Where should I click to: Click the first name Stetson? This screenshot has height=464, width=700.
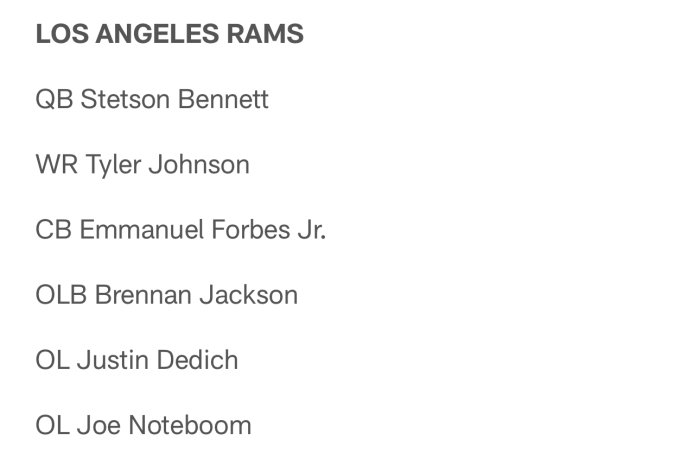click(x=125, y=99)
